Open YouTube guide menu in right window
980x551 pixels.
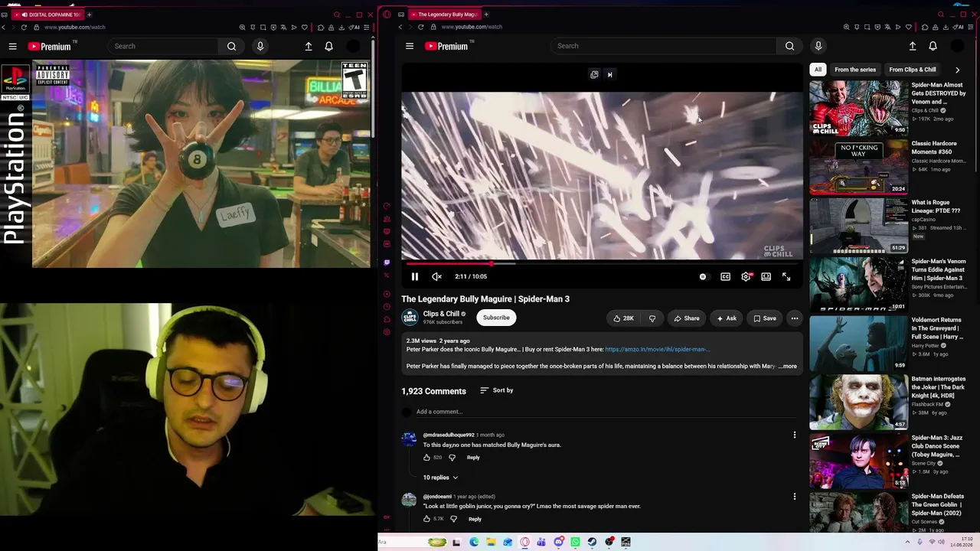(x=410, y=46)
